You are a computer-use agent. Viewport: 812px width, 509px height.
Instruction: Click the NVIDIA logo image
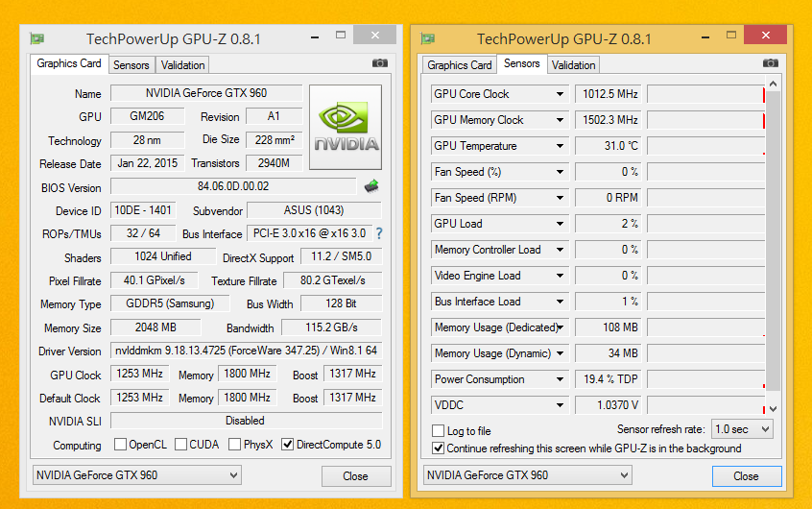(x=346, y=128)
